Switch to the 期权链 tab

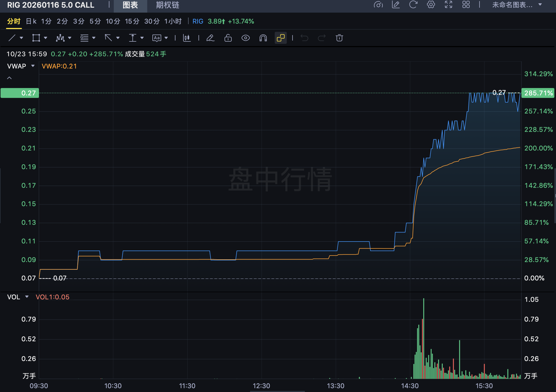(167, 5)
